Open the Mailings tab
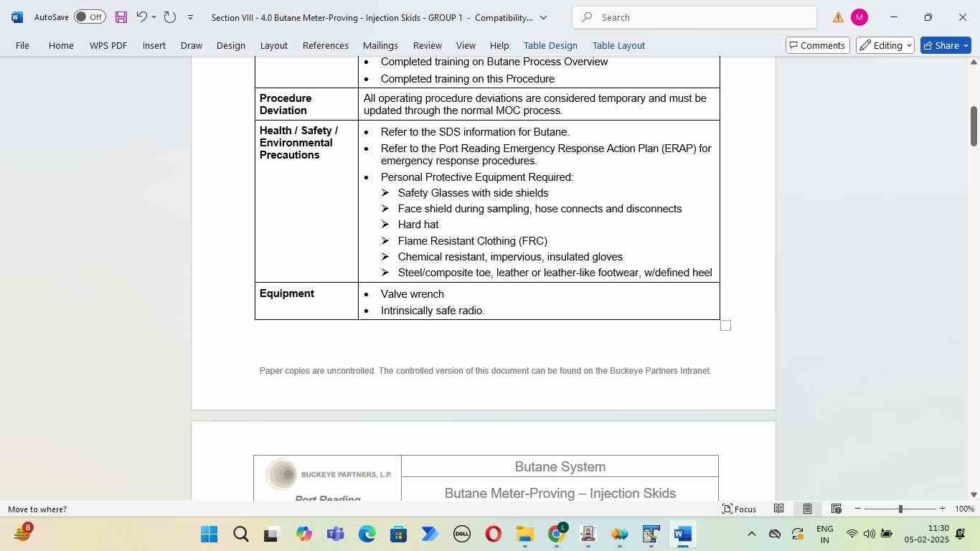Image resolution: width=980 pixels, height=551 pixels. [380, 45]
